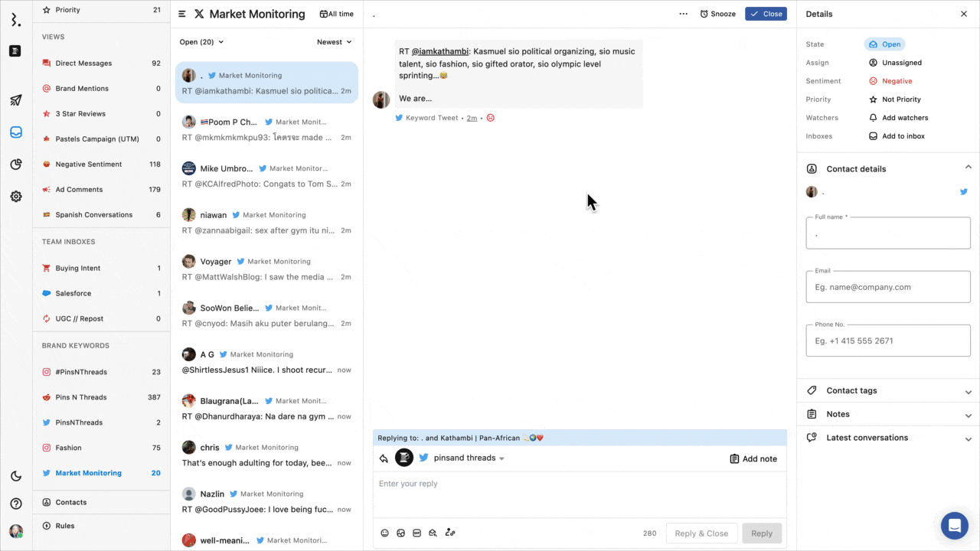Screen dimensions: 980x551
Task: Open the Settings gear in sidebar
Action: [x=15, y=197]
